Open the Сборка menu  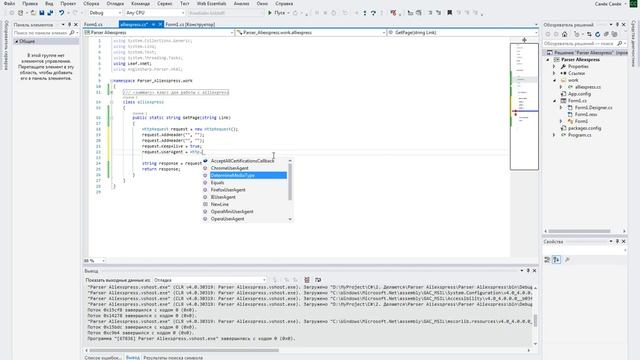click(x=91, y=4)
